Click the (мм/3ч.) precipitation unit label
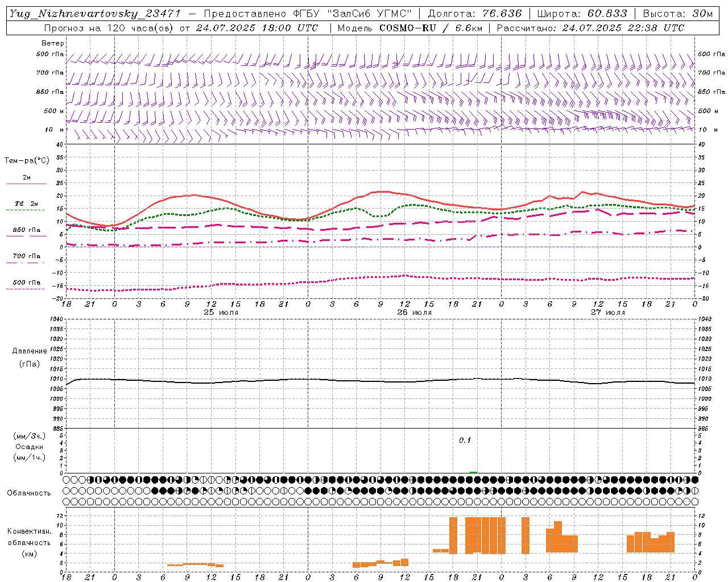The width and height of the screenshot is (728, 582). 30,436
